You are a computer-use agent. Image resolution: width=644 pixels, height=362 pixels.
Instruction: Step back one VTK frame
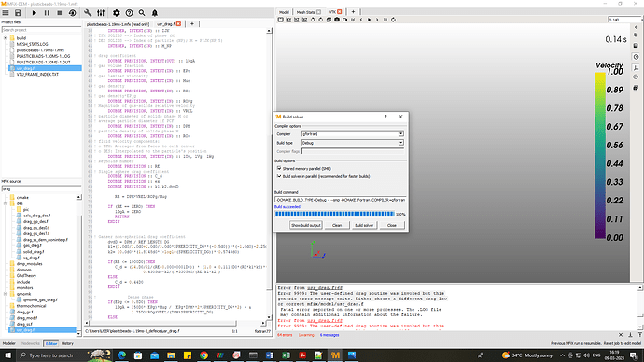point(361,20)
